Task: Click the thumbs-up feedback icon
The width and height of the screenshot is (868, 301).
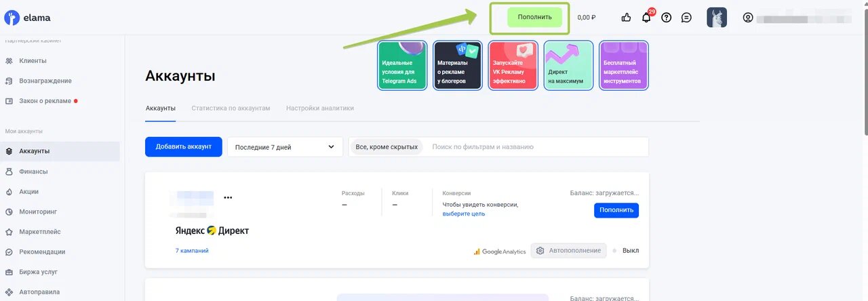Action: (x=626, y=18)
